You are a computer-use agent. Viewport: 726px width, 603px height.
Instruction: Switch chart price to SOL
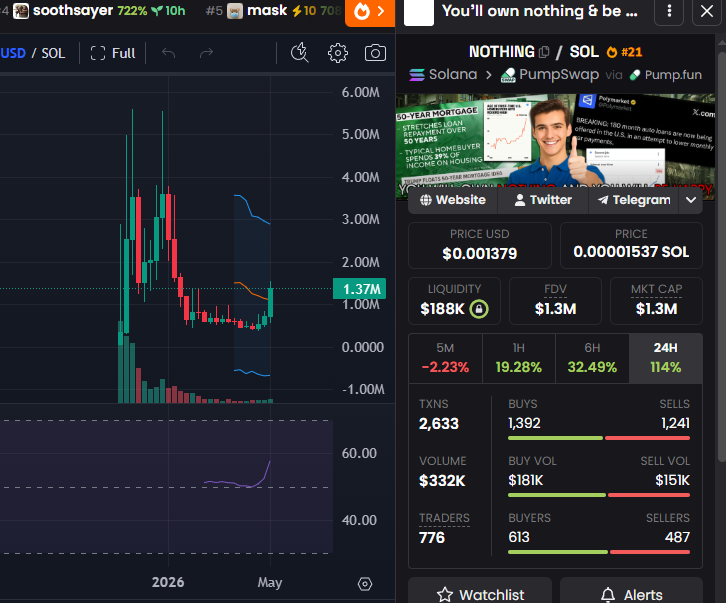(53, 53)
